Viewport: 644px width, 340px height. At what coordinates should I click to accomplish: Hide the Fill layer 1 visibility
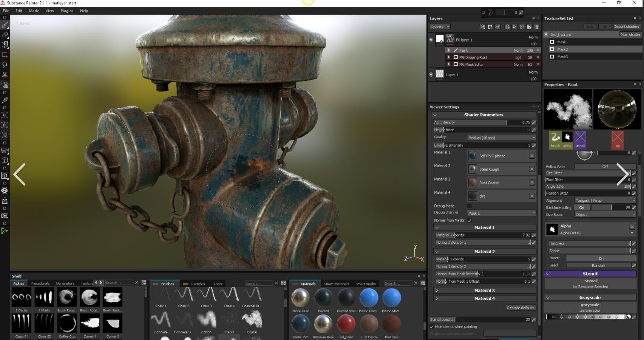point(431,40)
